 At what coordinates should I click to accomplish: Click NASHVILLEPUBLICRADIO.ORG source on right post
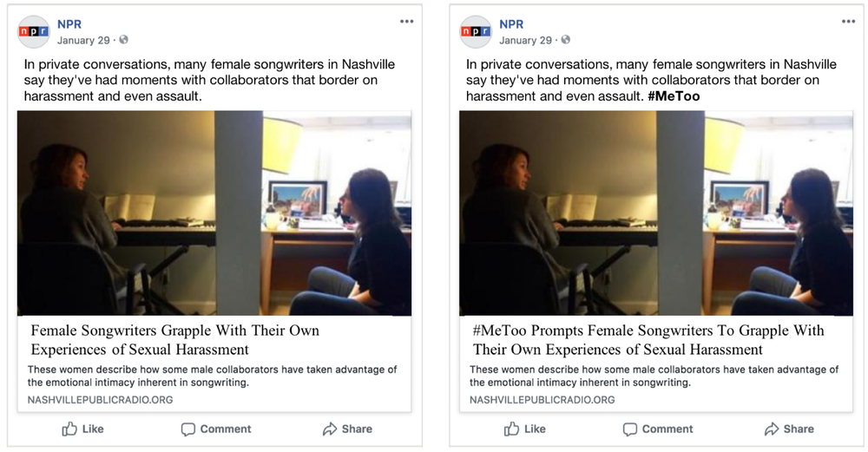(542, 399)
